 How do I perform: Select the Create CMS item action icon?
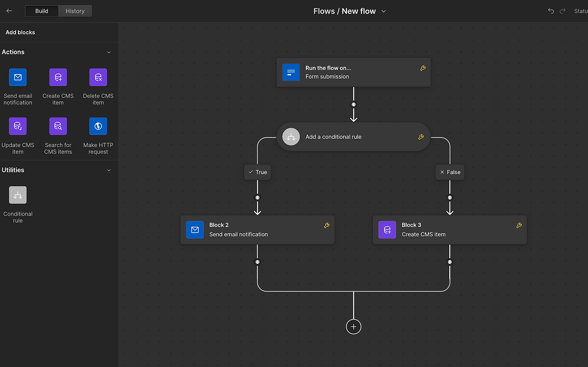pyautogui.click(x=58, y=77)
